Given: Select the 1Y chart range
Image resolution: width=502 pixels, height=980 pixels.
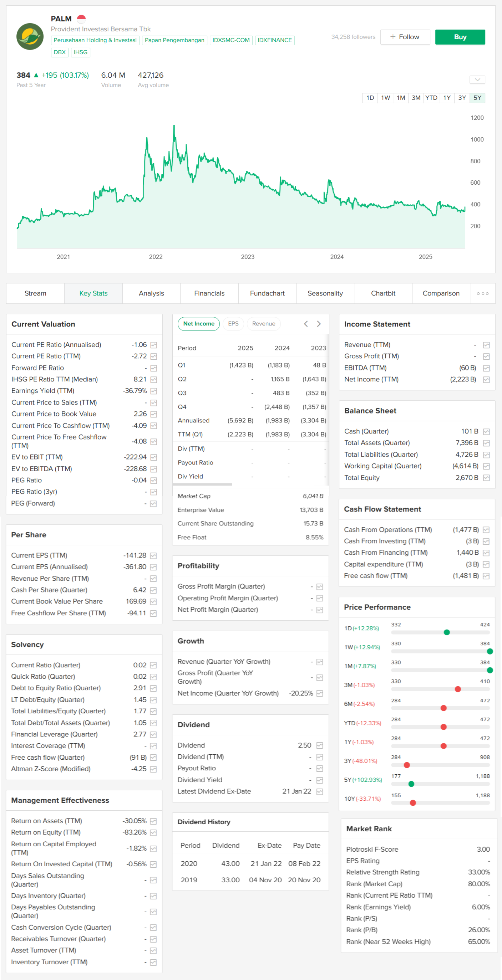Looking at the screenshot, I should pyautogui.click(x=447, y=98).
